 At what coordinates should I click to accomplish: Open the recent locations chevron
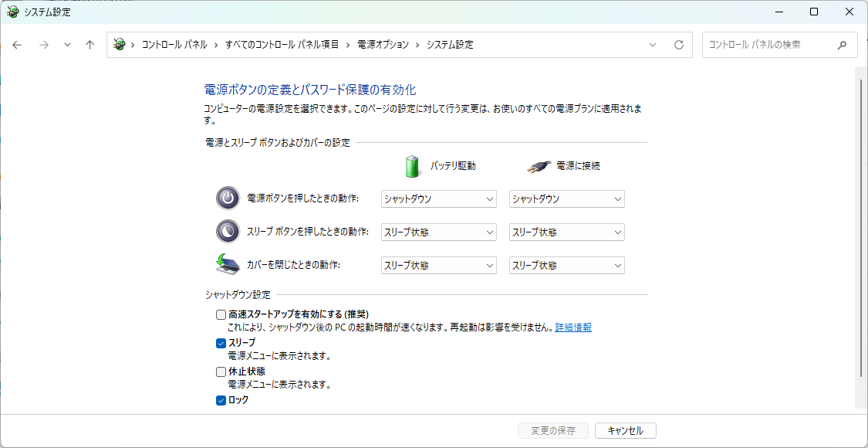click(68, 45)
